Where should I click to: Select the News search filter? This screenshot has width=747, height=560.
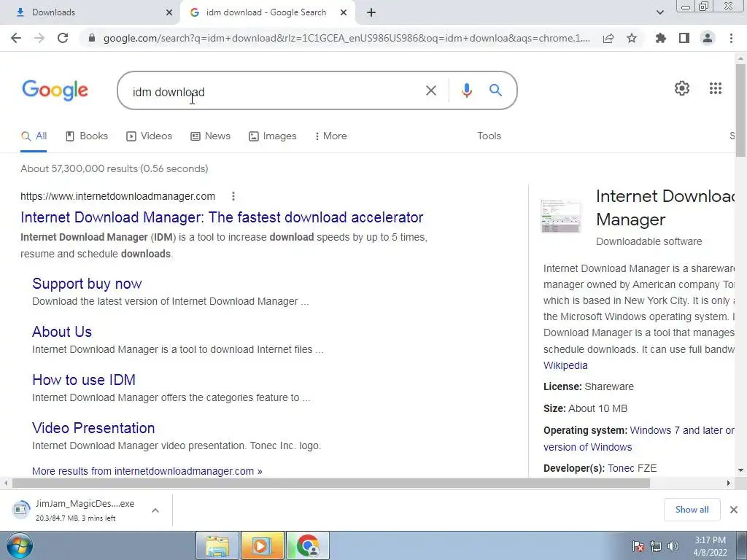(x=210, y=136)
